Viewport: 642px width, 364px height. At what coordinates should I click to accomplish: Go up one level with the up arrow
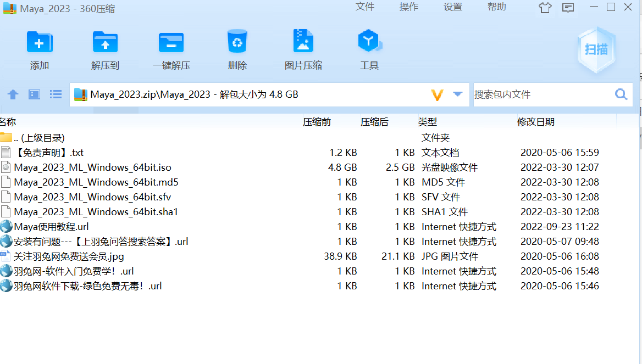(13, 94)
